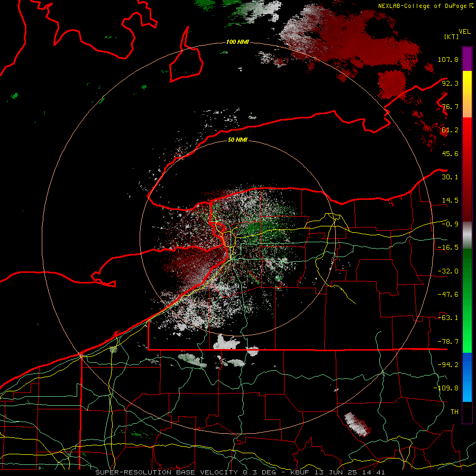Click the 50 NMI range ring label
The height and width of the screenshot is (476, 476).
pos(237,140)
